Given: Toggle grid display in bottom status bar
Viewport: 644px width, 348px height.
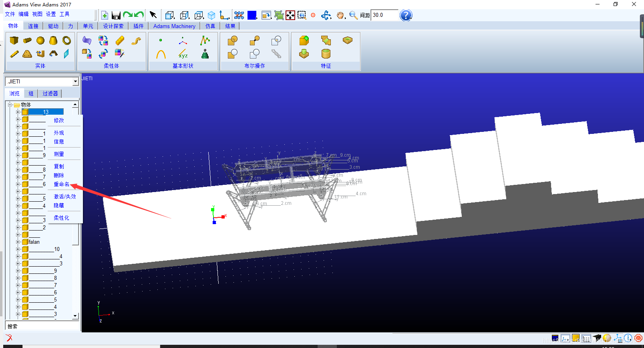Looking at the screenshot, I should (x=586, y=338).
